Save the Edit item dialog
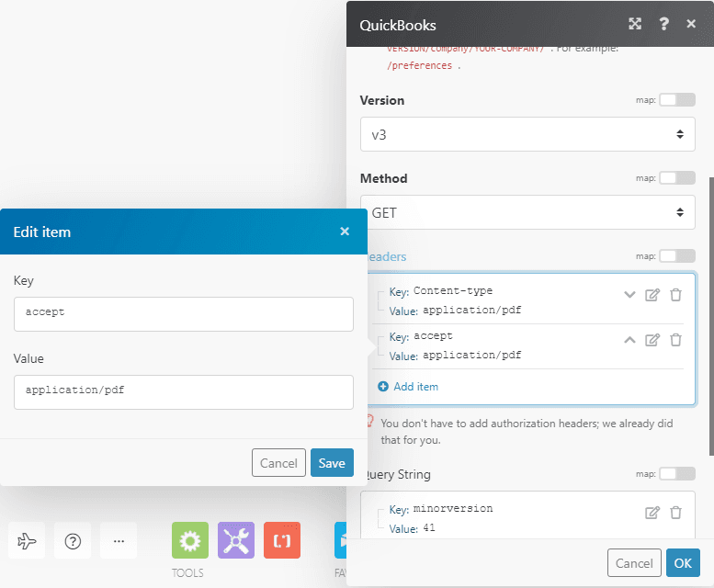 (332, 463)
